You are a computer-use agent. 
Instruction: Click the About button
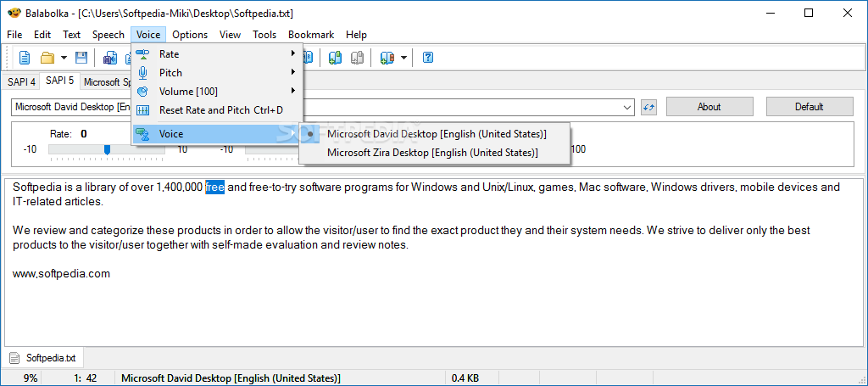(709, 107)
